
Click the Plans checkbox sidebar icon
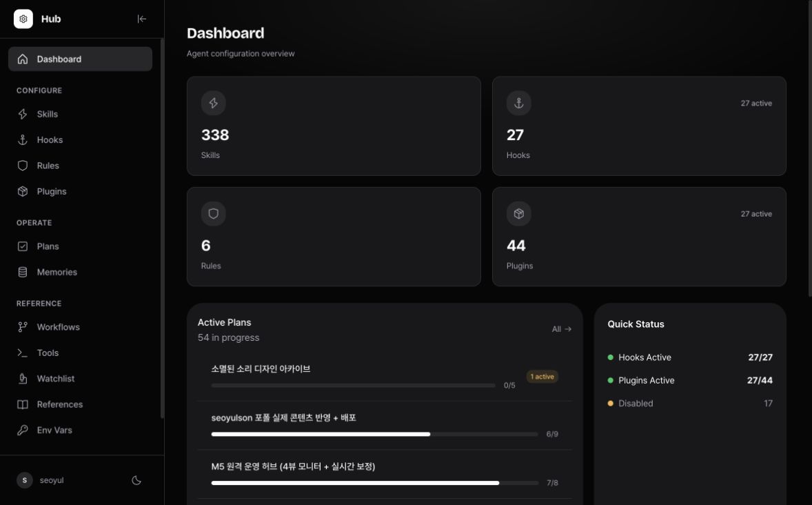tap(22, 246)
